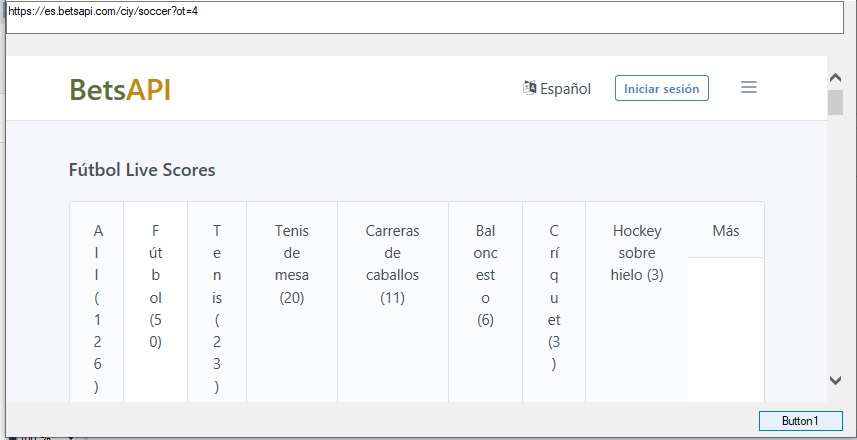
Task: Click the translate language icon
Action: (530, 88)
